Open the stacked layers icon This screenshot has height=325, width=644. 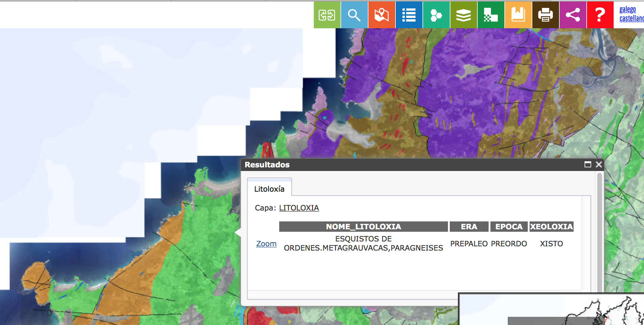(463, 15)
